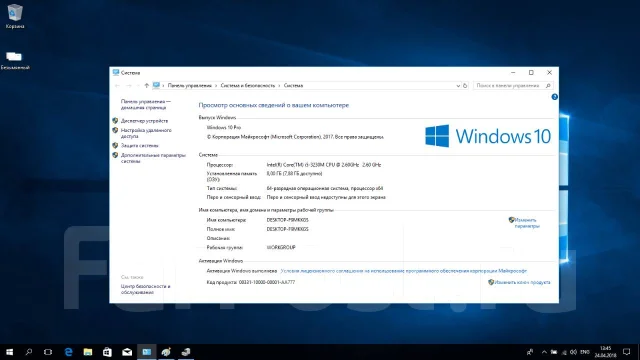Click the People icon in the system tray

530,352
